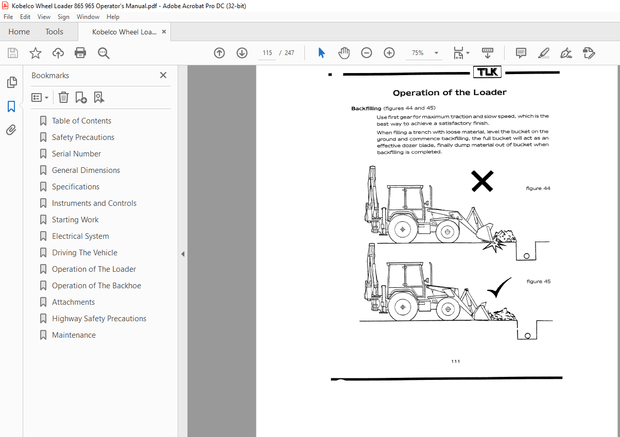This screenshot has height=437, width=620.
Task: Select the arrow selection tool
Action: (321, 53)
